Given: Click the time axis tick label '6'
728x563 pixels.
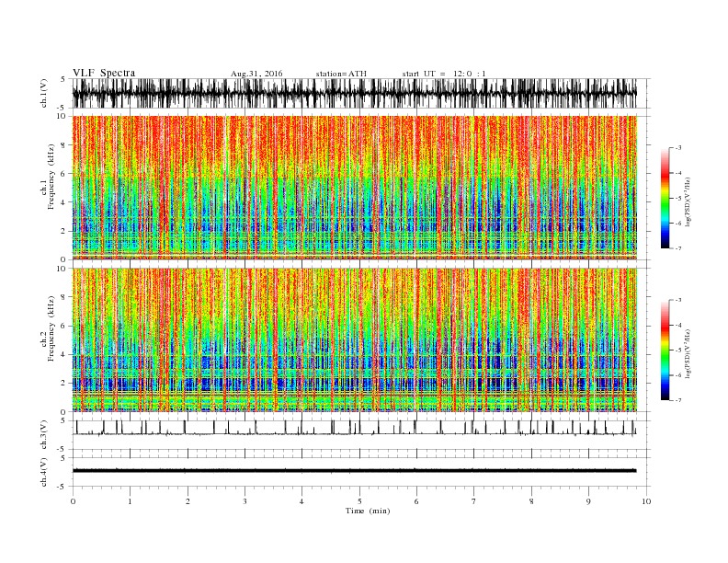Looking at the screenshot, I should [416, 501].
